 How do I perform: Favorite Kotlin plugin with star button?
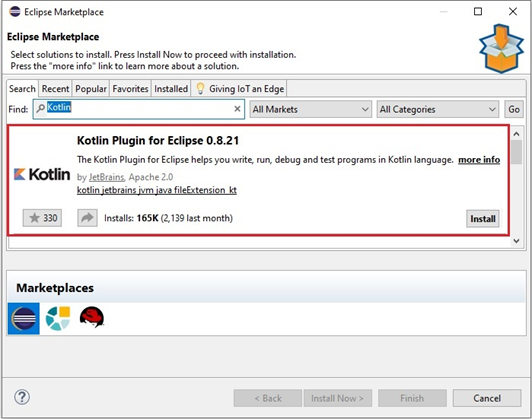pyautogui.click(x=42, y=218)
